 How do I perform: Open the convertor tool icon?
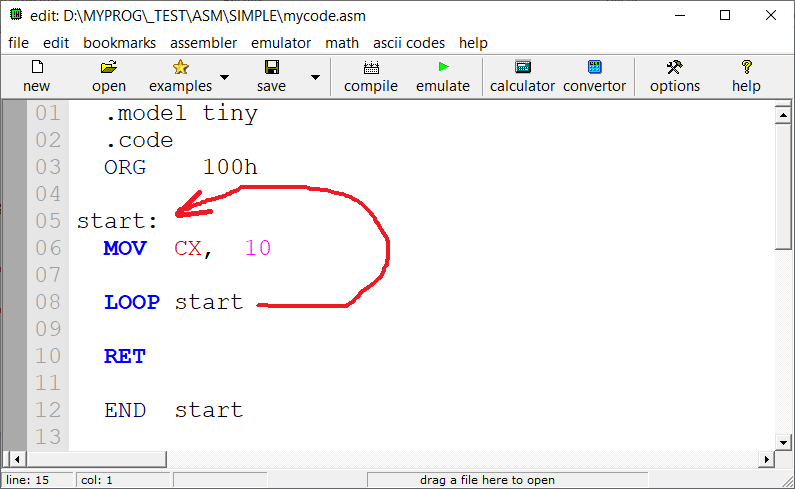pyautogui.click(x=594, y=67)
